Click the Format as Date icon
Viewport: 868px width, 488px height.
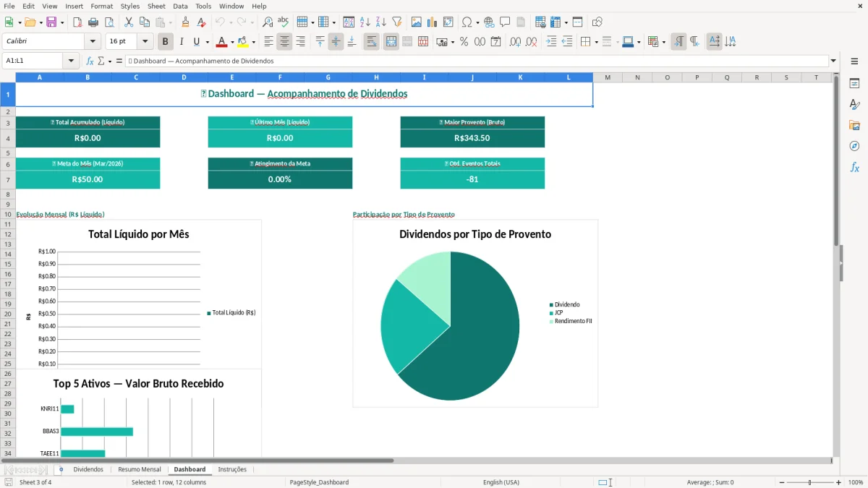pos(495,42)
